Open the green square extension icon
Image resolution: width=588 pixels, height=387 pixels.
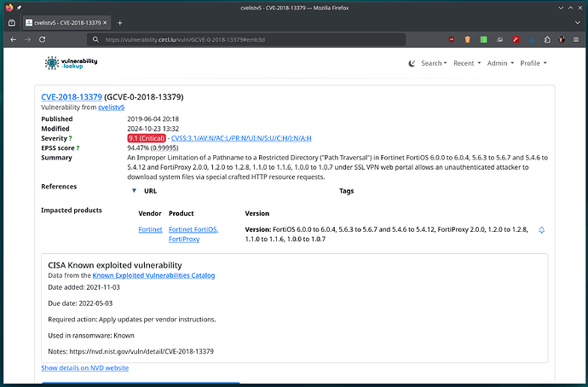pyautogui.click(x=484, y=39)
